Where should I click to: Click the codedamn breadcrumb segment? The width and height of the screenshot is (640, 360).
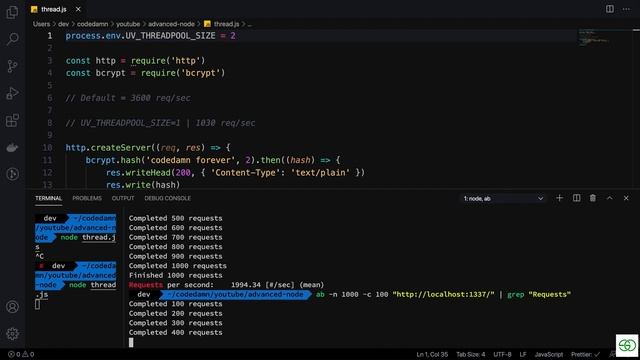92,24
